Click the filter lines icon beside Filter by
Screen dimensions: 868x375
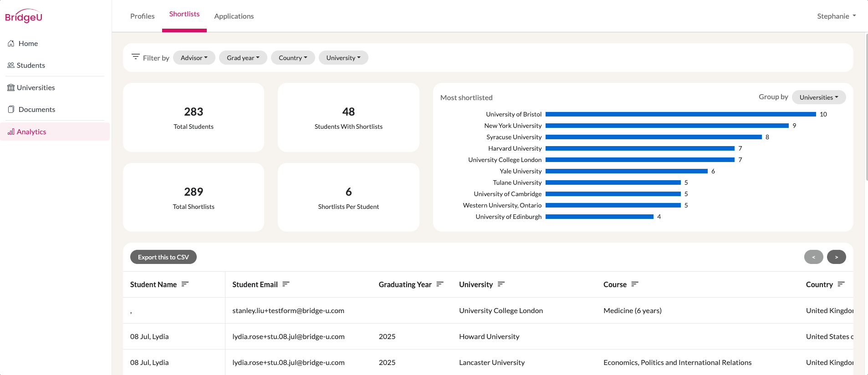click(136, 57)
